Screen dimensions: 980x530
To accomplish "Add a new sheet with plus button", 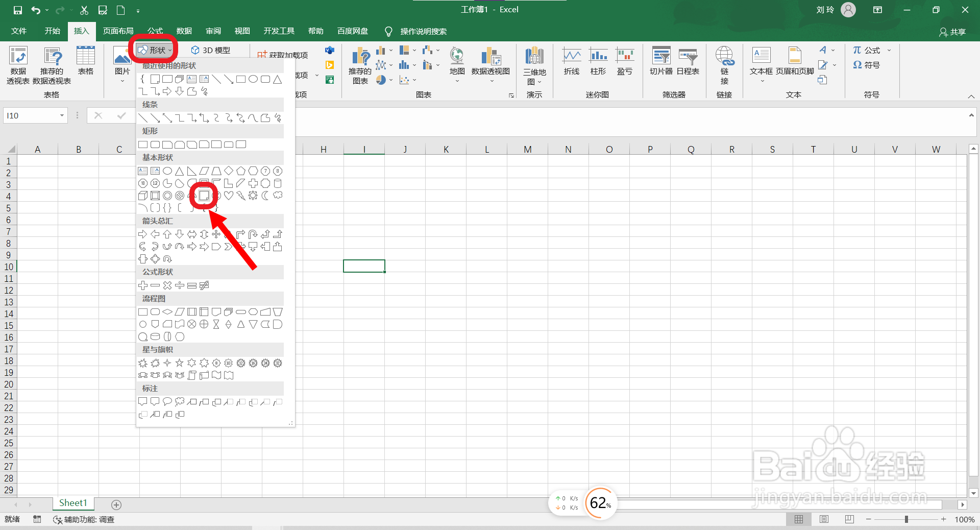I will tap(116, 504).
